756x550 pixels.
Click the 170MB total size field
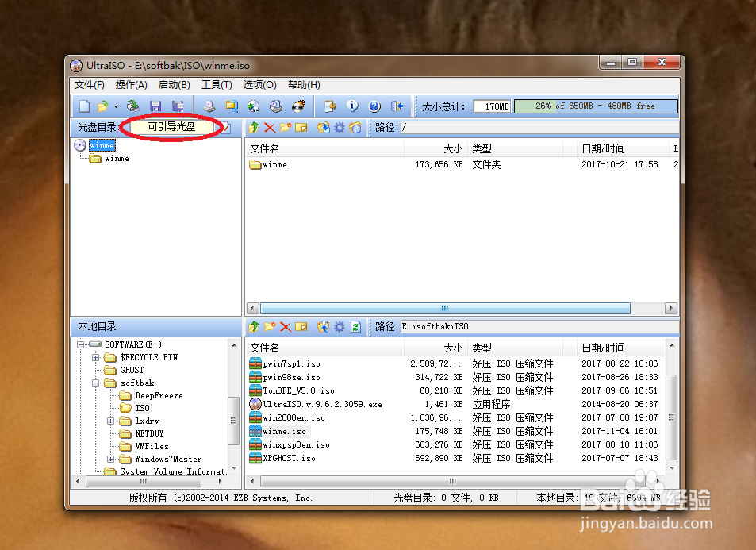tap(493, 106)
